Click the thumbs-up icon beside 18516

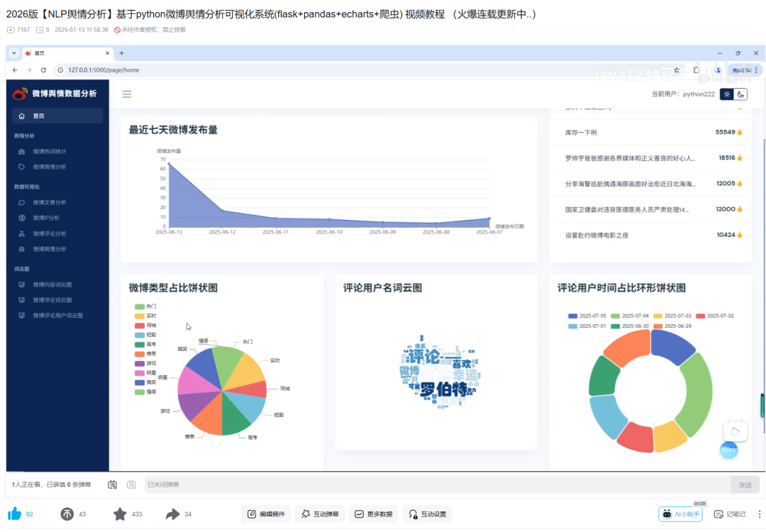(740, 157)
